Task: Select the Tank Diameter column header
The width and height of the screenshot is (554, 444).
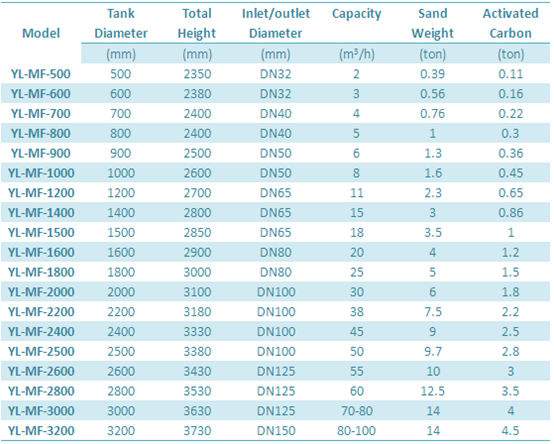Action: tap(121, 23)
